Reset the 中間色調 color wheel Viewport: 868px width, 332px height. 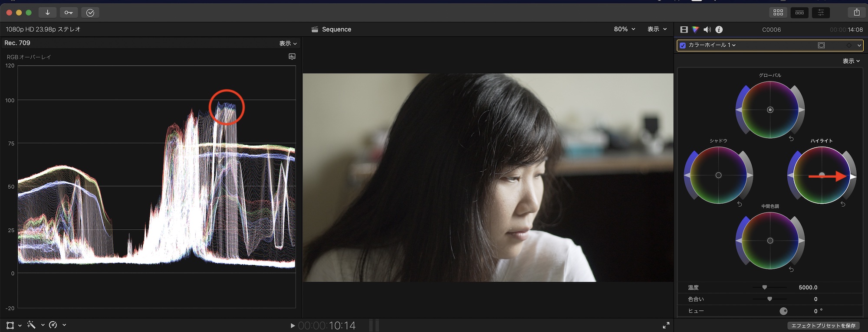point(791,270)
